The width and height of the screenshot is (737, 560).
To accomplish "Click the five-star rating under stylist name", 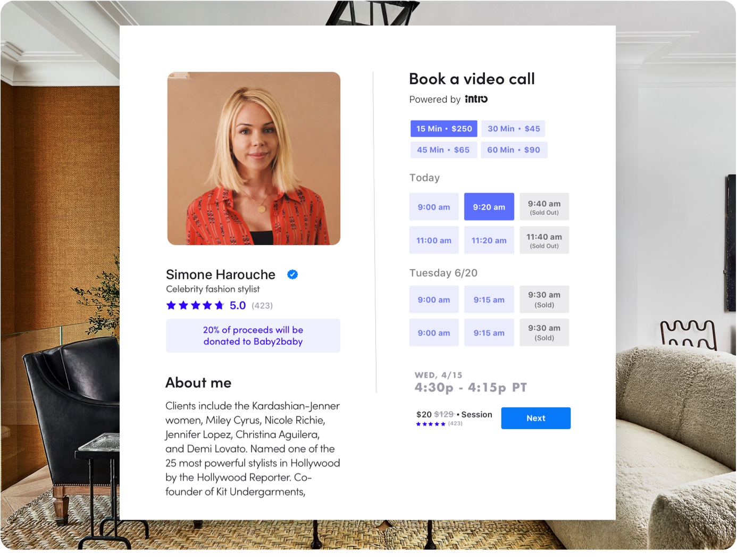I will tap(195, 305).
